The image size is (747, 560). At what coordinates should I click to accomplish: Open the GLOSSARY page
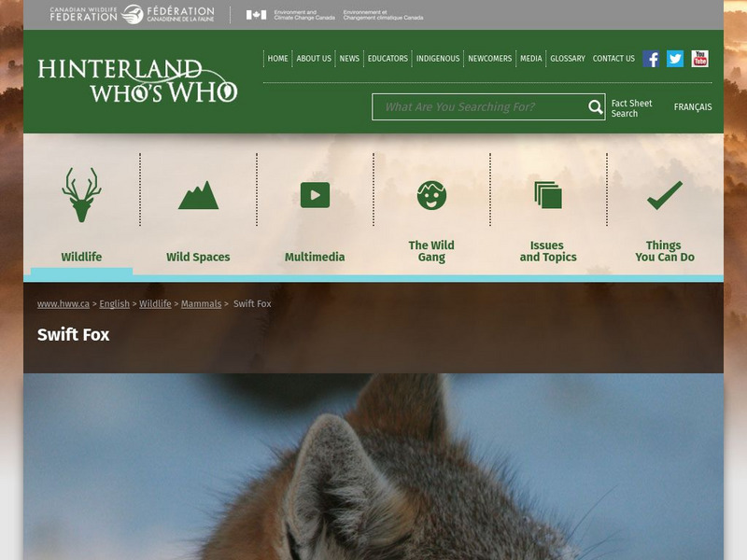(x=565, y=58)
